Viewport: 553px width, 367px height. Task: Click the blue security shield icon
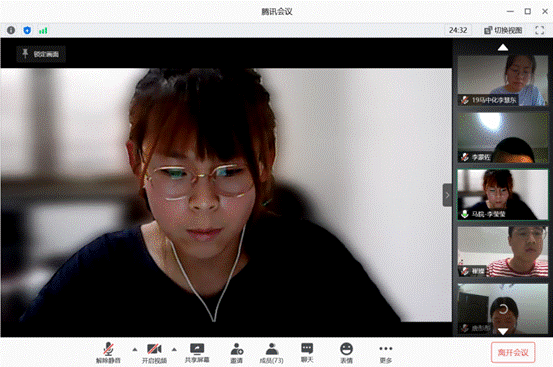pyautogui.click(x=27, y=30)
